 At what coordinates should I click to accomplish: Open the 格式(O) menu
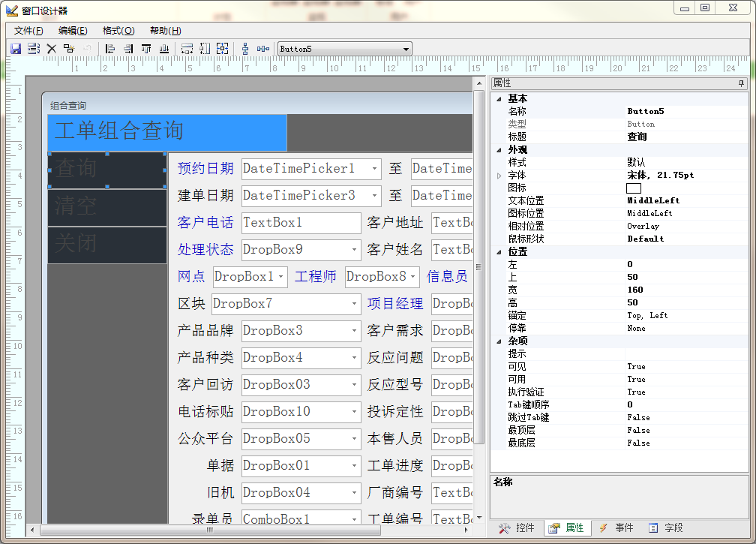(x=118, y=31)
